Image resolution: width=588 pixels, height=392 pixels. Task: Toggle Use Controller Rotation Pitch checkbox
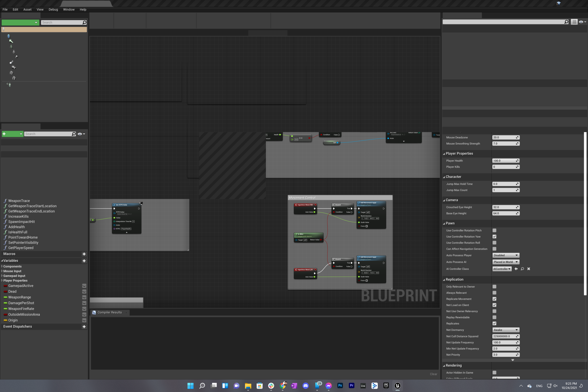(494, 230)
